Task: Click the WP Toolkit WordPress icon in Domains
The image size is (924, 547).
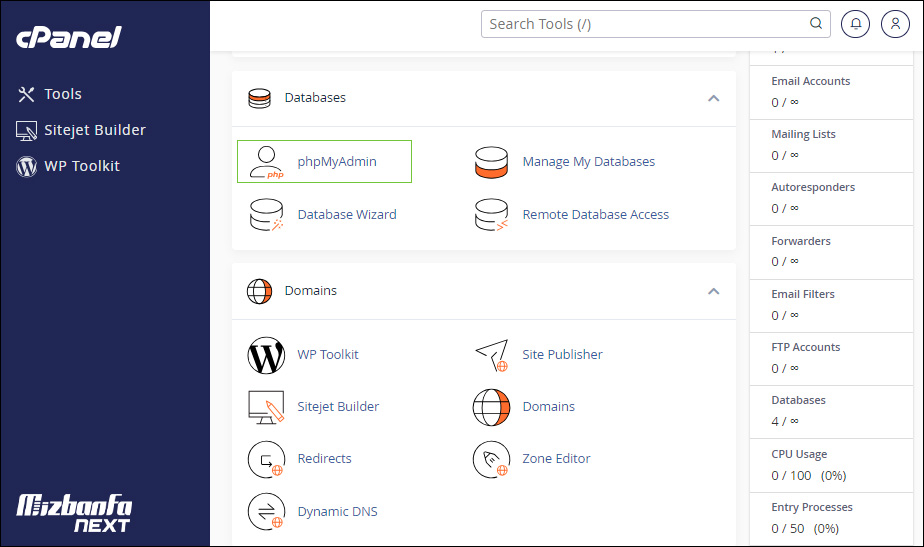Action: [266, 355]
